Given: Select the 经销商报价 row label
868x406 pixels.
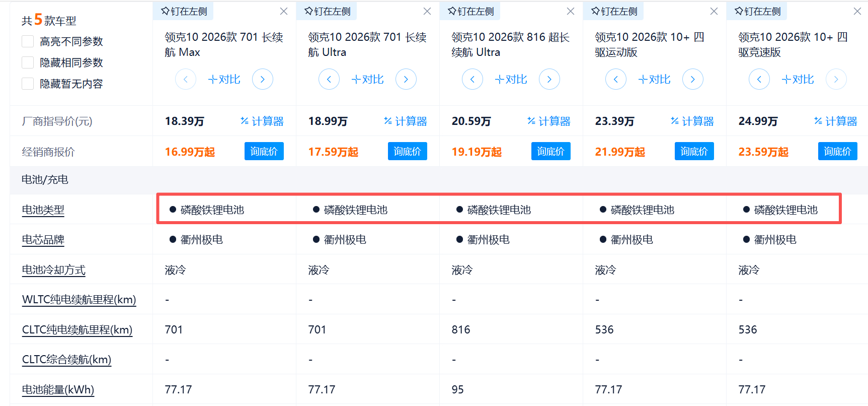Looking at the screenshot, I should click(x=48, y=152).
